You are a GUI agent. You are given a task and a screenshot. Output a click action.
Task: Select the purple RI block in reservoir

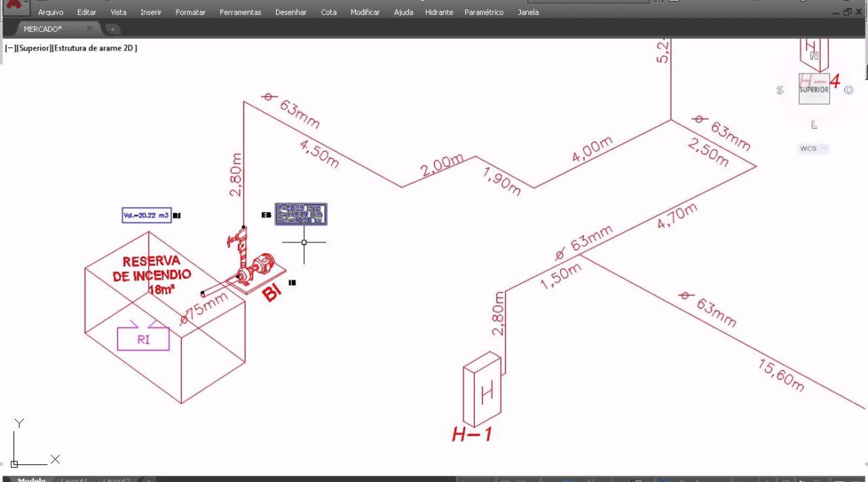[x=143, y=339]
